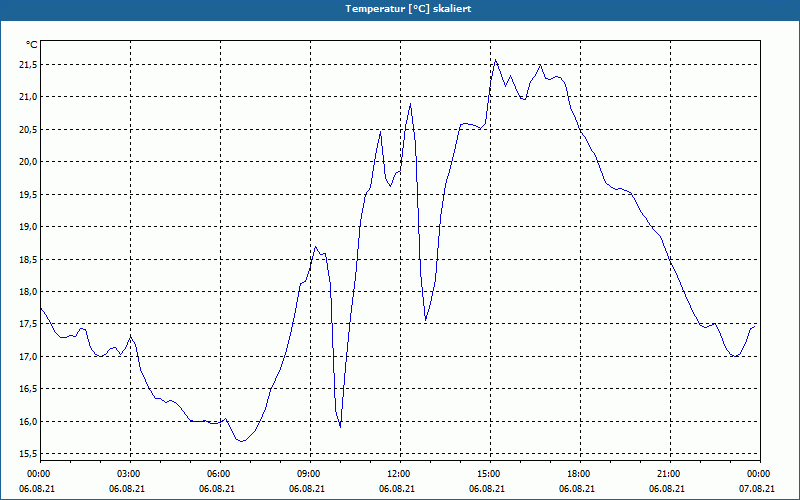The image size is (800, 500).
Task: Select the 15:00 time label
Action: (490, 474)
